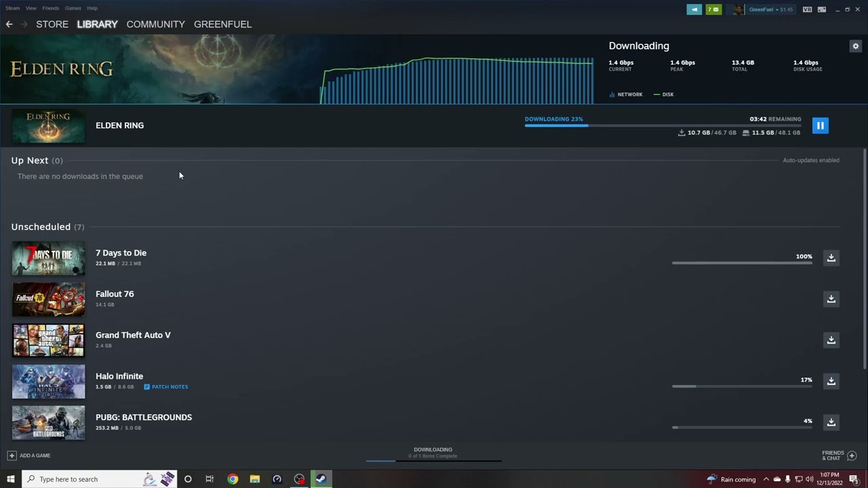This screenshot has height=488, width=868.
Task: Open the speedometer app in taskbar
Action: (x=277, y=479)
